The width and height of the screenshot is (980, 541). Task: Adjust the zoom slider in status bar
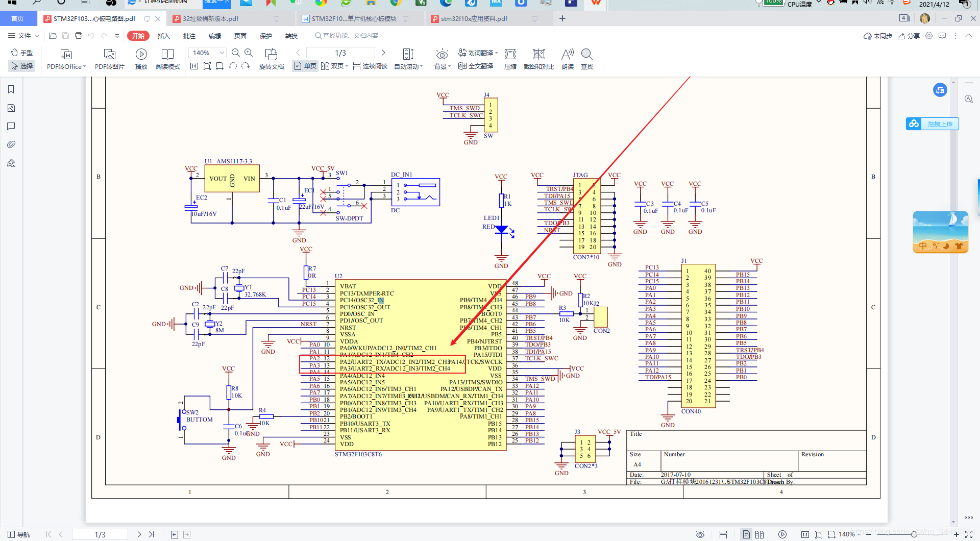[914, 534]
